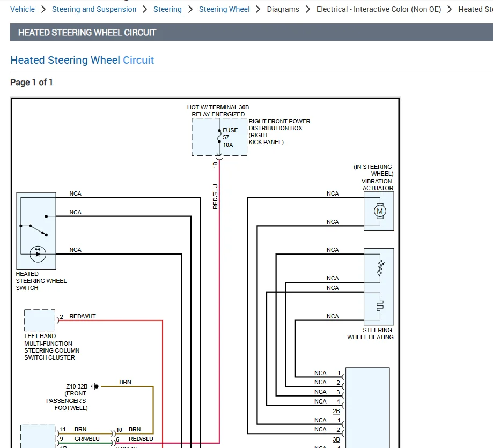This screenshot has width=493, height=448.
Task: Click the 'HEATED STEERING WHEEL SWITCH' label
Action: [41, 281]
